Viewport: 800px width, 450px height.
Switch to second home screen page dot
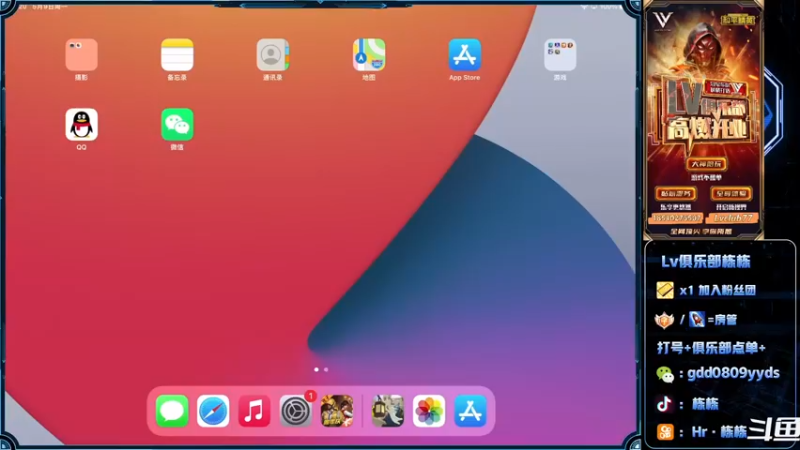point(326,369)
